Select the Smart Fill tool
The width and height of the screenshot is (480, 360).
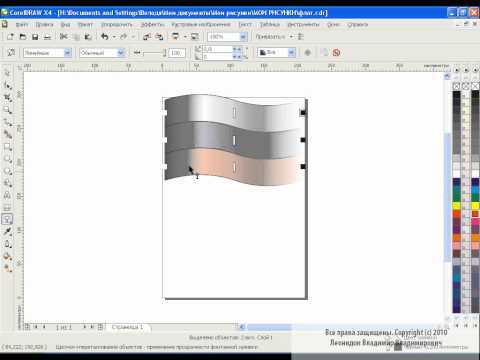click(7, 134)
